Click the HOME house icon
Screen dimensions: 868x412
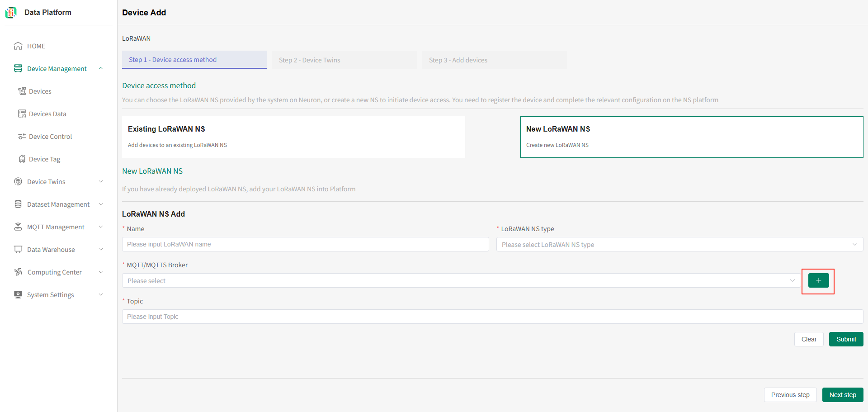pos(18,46)
